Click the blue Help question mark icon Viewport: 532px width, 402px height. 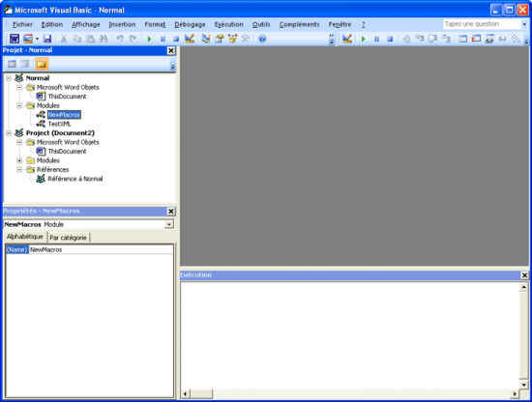point(262,39)
